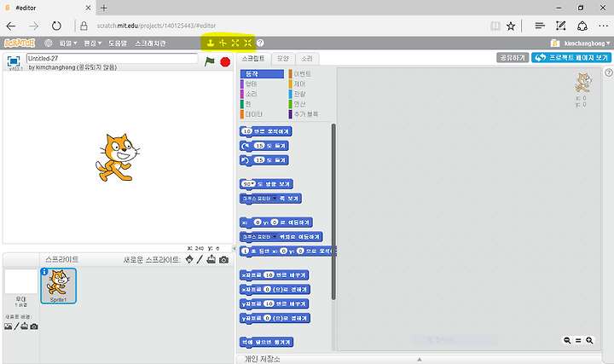Select the 이벤트 block category
Screen dimensions: 614x364
point(310,73)
